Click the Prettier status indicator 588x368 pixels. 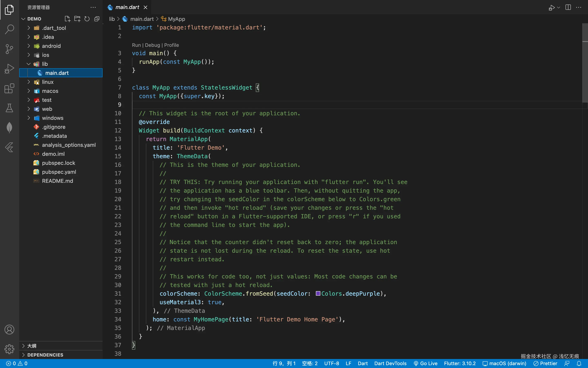point(545,363)
